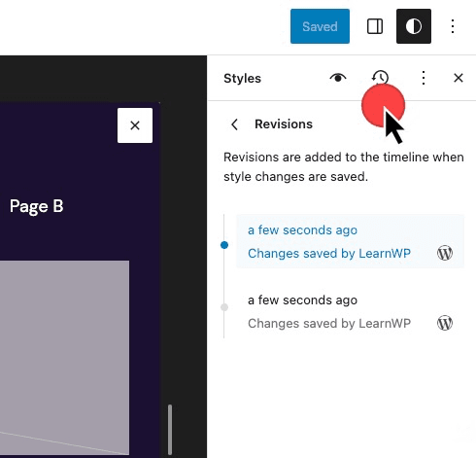Toggle the settings sidebar panel icon
Viewport: 476px width, 458px height.
(375, 26)
